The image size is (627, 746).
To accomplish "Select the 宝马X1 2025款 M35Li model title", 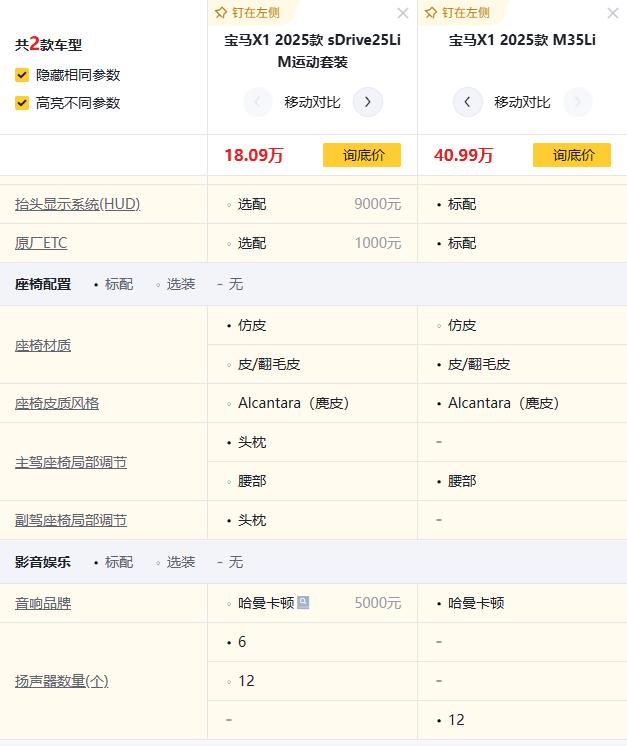I will (522, 41).
